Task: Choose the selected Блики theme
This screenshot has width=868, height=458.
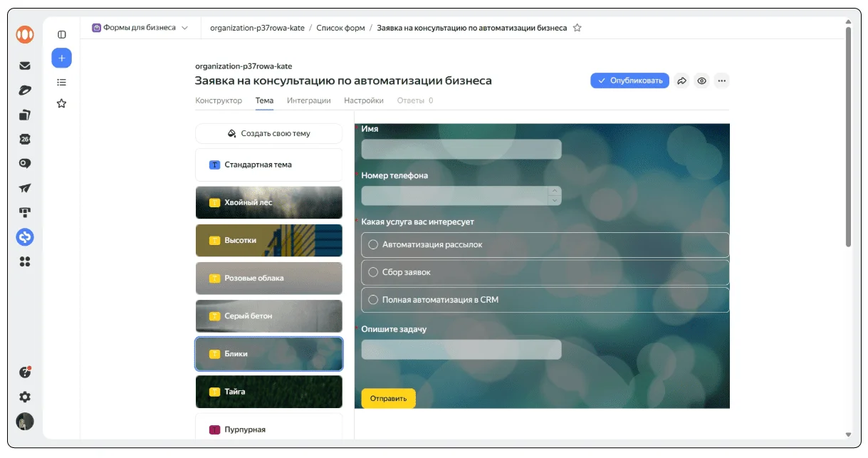Action: (269, 353)
